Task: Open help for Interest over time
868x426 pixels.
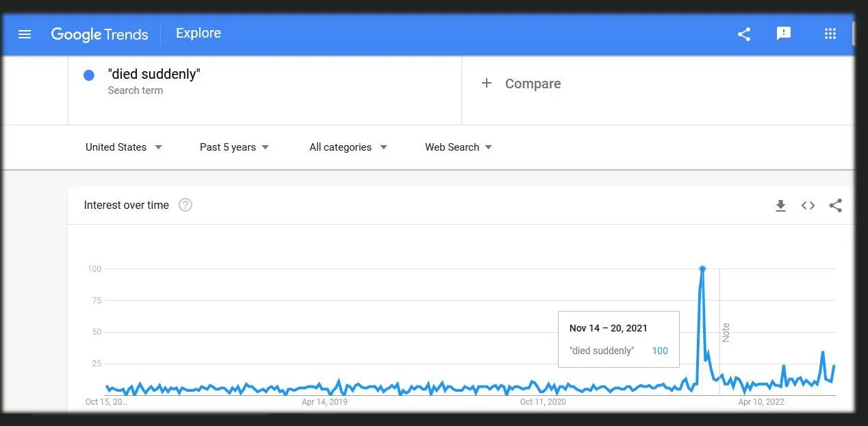Action: pyautogui.click(x=186, y=205)
